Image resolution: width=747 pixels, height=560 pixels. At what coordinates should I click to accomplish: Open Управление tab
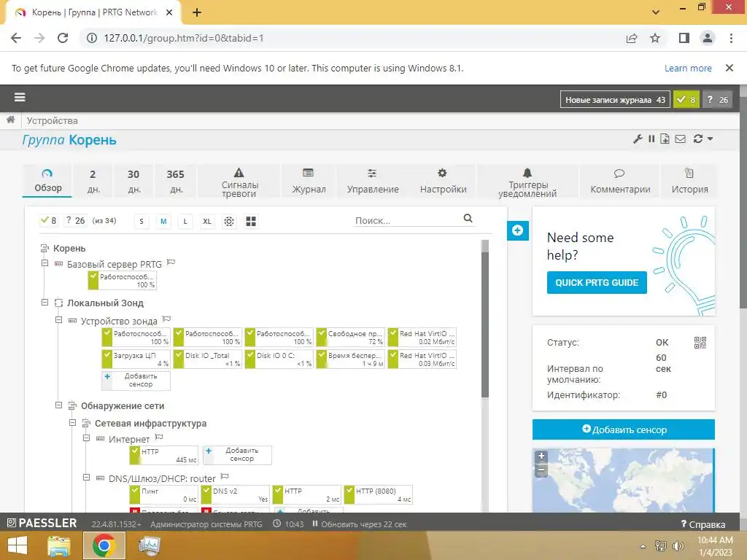pos(373,181)
